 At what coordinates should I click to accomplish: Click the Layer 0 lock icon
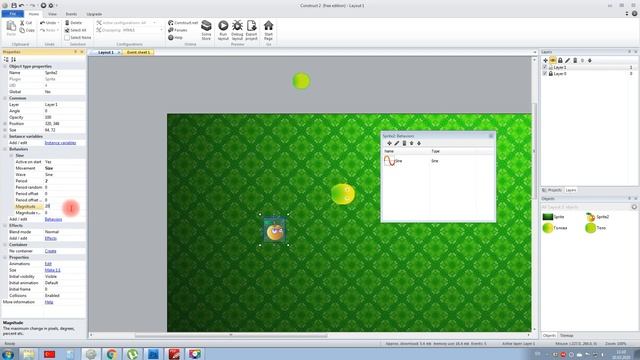pyautogui.click(x=551, y=74)
